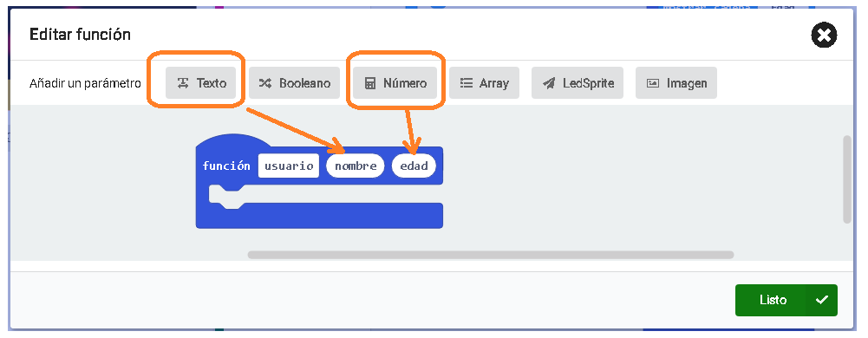The height and width of the screenshot is (338, 868).
Task: Select the nombre parameter in the block
Action: pos(355,166)
